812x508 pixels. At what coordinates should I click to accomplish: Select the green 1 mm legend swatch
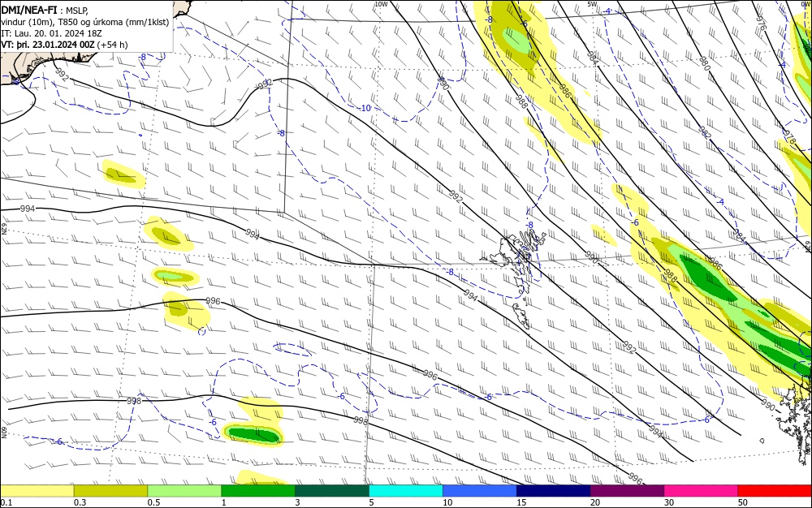258,490
